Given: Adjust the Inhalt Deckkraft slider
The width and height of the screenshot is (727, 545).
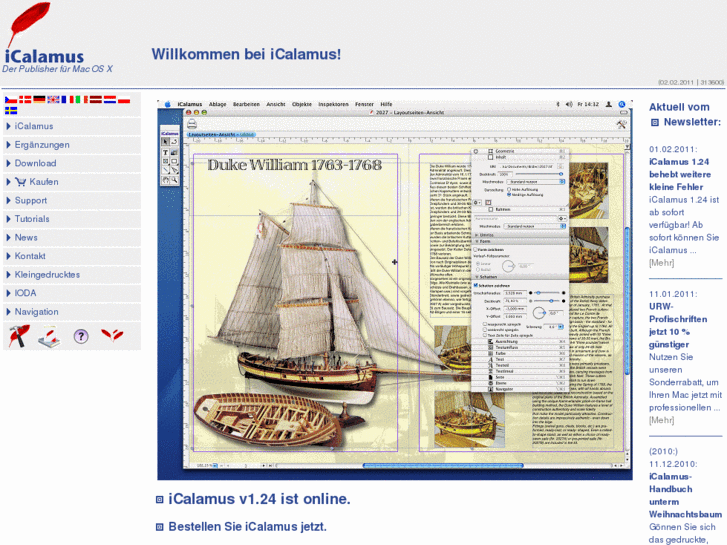Looking at the screenshot, I should (x=539, y=174).
